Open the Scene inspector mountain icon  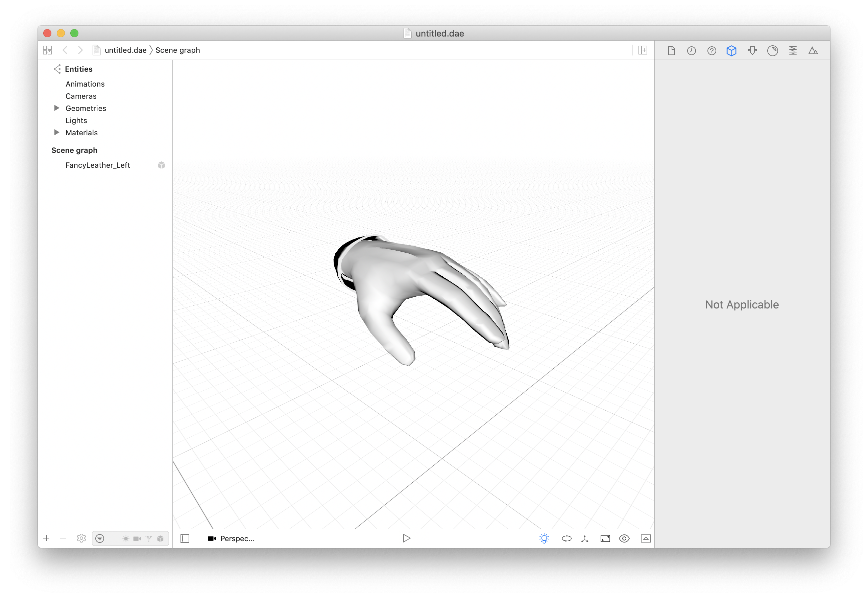(813, 51)
